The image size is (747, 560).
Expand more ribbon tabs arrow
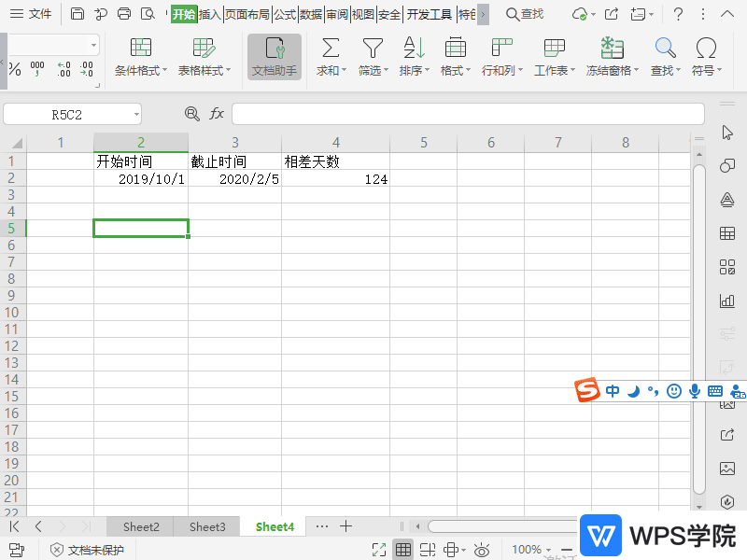coord(483,14)
